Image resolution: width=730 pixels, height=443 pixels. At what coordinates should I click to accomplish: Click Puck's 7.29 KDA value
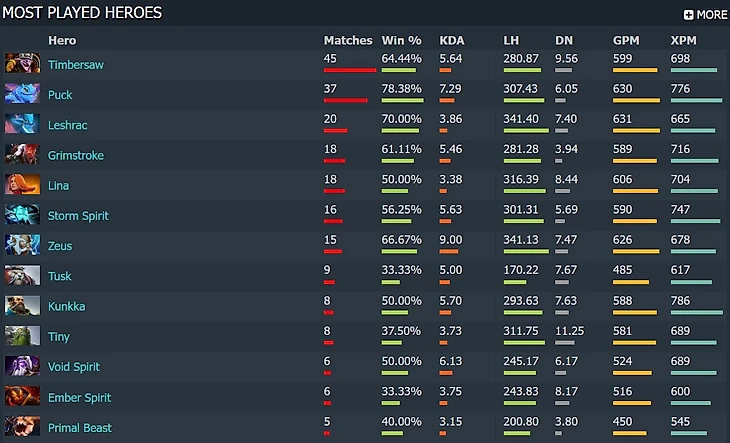click(x=451, y=89)
